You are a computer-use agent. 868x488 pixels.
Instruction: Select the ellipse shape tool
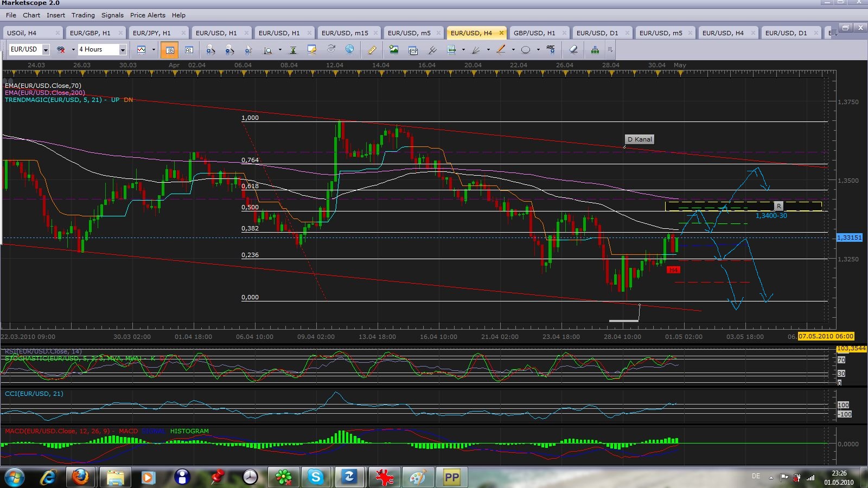point(526,50)
